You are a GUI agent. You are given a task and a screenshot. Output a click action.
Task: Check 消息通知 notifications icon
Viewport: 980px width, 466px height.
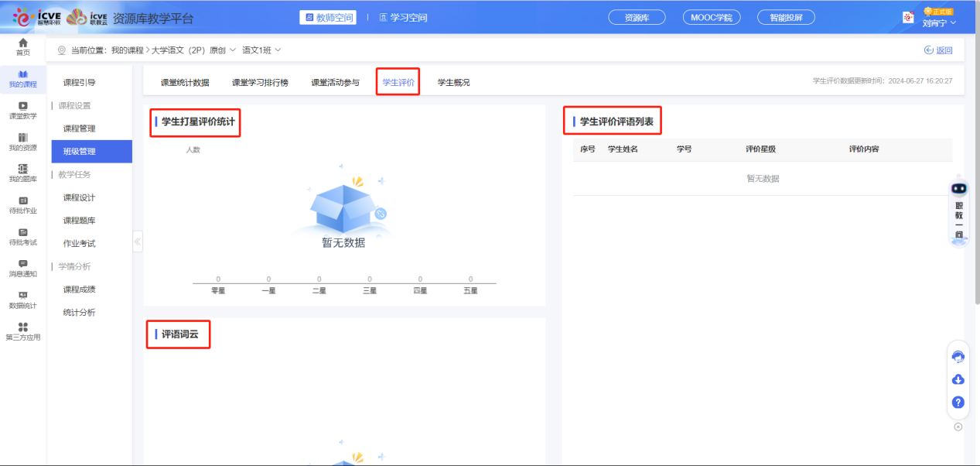pos(22,269)
